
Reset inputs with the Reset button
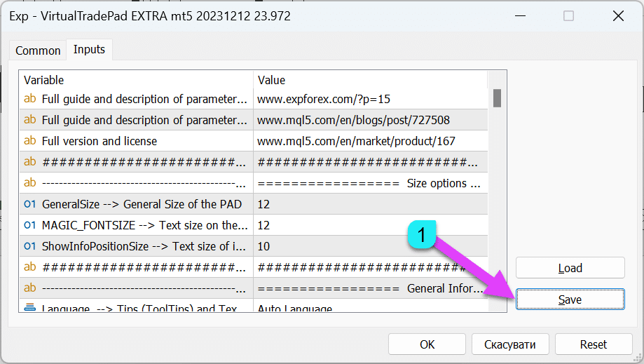pyautogui.click(x=593, y=344)
